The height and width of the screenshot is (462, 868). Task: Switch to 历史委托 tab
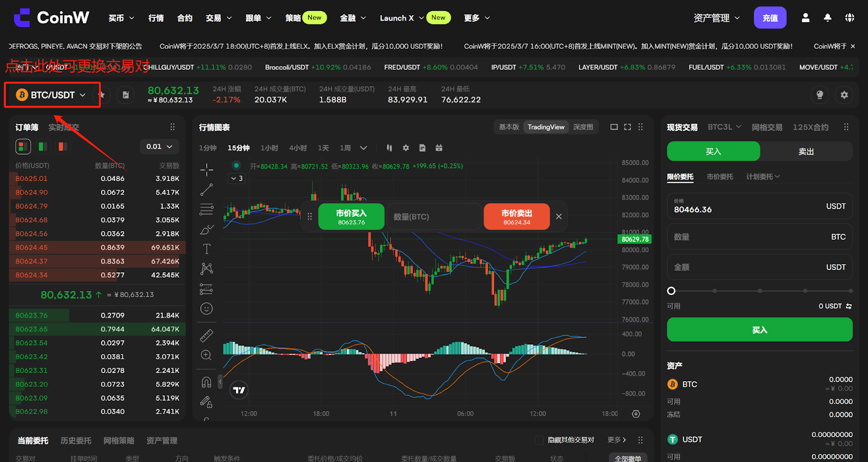click(76, 441)
